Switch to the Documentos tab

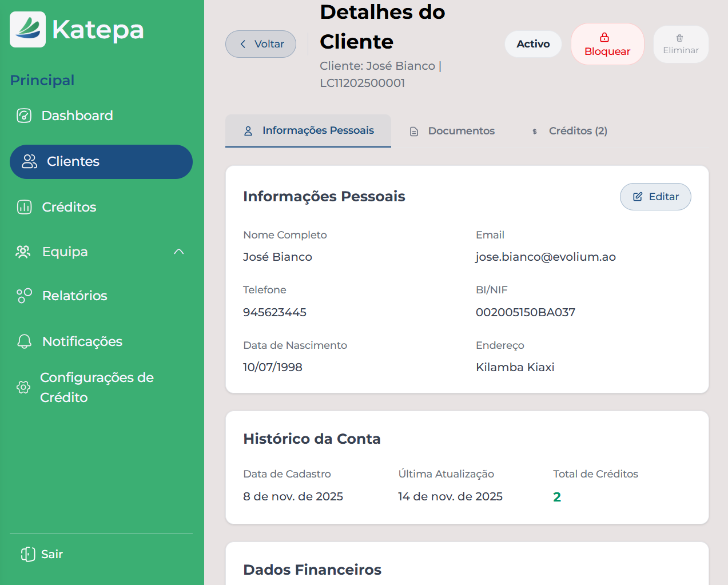(x=452, y=131)
